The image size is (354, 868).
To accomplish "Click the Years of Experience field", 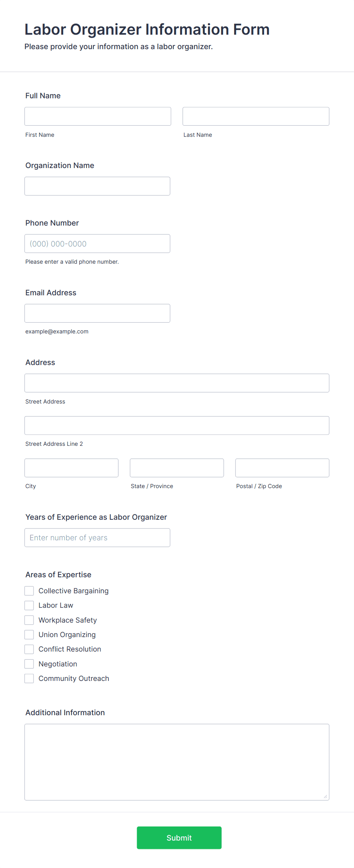I will (97, 538).
